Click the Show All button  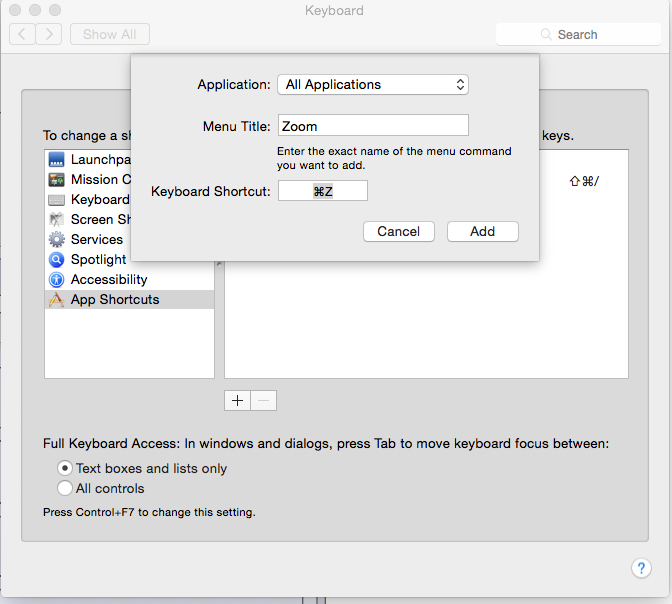(x=110, y=34)
